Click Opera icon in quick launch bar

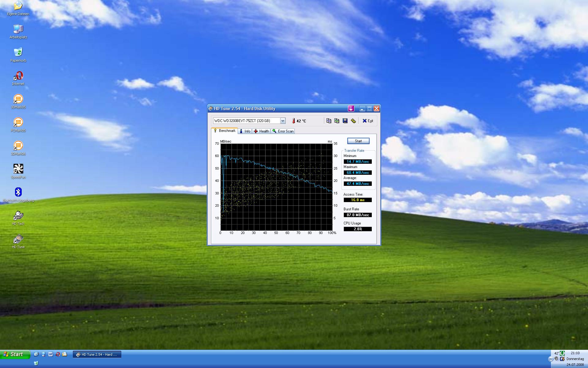coord(58,354)
